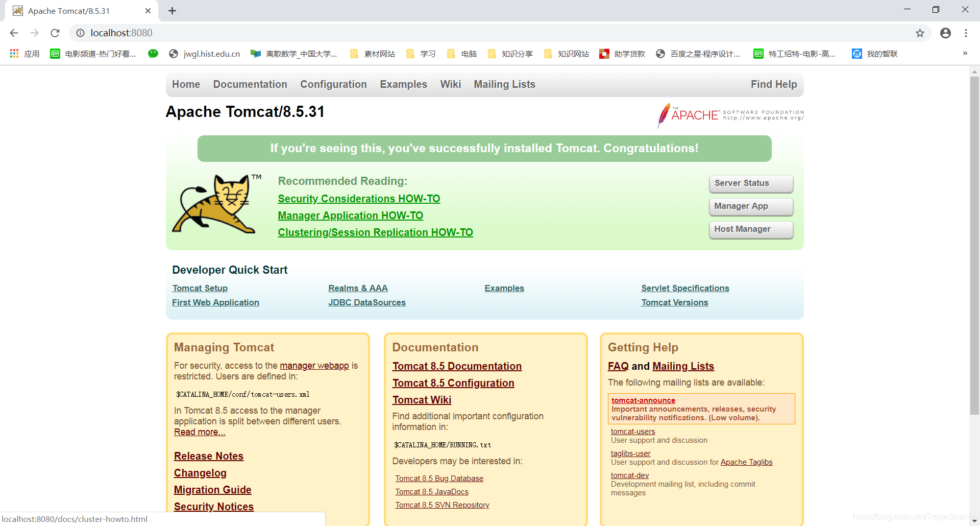Open the Migration Guide link

(212, 490)
